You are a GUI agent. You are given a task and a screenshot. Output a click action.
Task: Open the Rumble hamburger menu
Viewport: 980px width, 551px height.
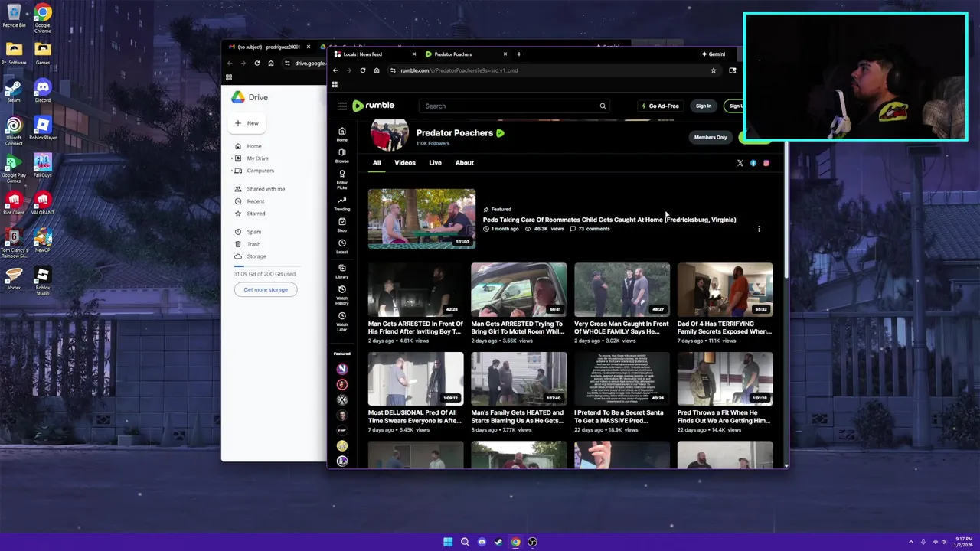click(342, 106)
